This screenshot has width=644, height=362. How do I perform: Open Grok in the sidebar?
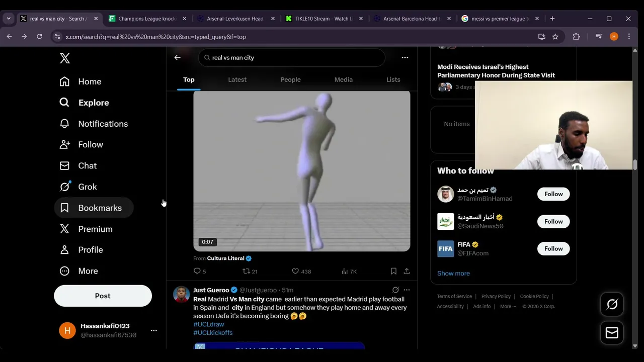pos(78,187)
